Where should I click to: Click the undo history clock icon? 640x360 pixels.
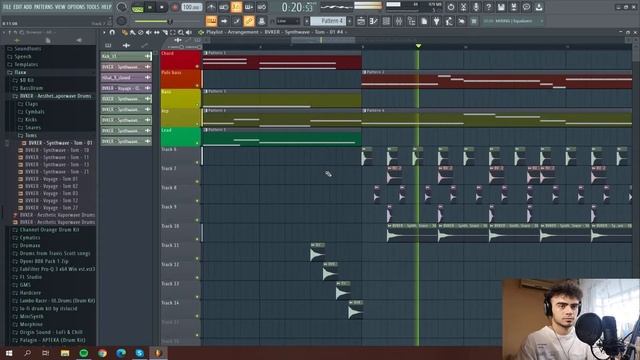point(451,7)
